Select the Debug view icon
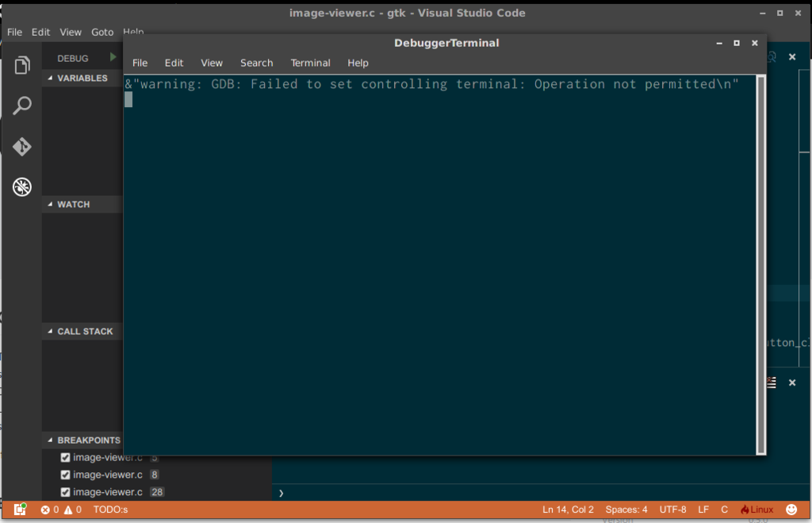Screen dimensions: 812x523 [x=21, y=187]
